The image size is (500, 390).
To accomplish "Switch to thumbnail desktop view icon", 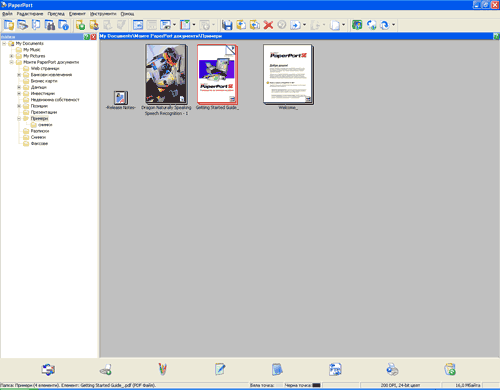I will pyautogui.click(x=138, y=25).
